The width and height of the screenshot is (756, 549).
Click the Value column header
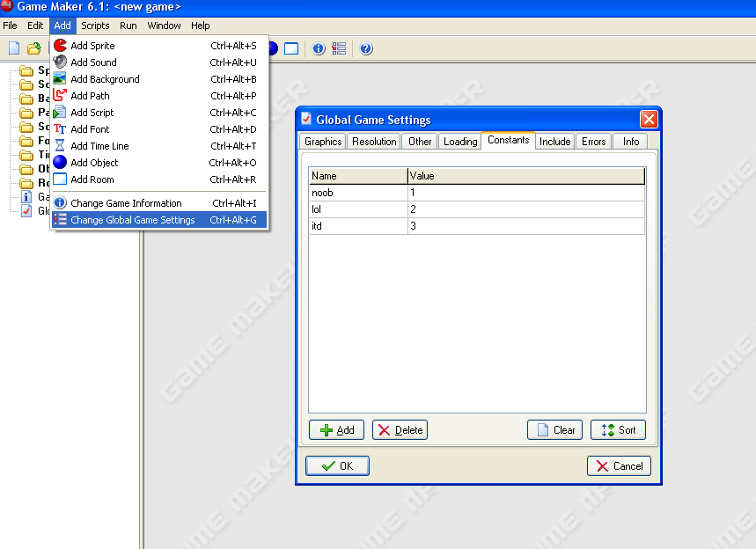pyautogui.click(x=525, y=176)
